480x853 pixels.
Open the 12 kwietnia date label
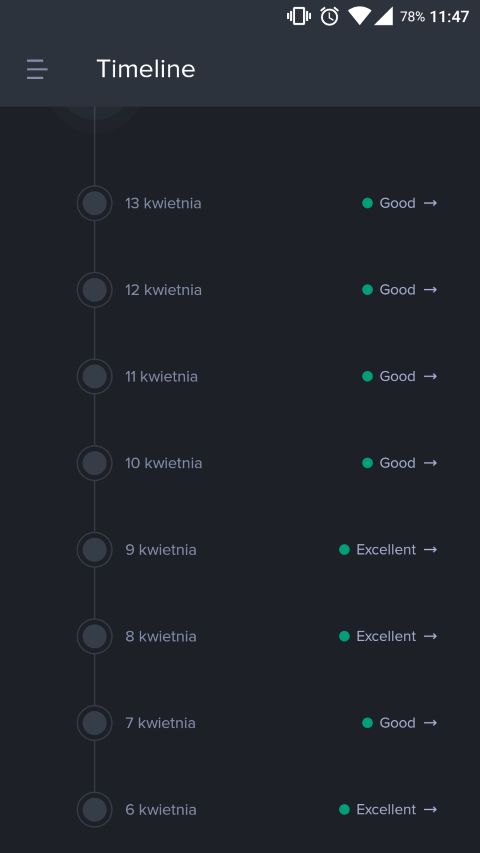pyautogui.click(x=163, y=290)
